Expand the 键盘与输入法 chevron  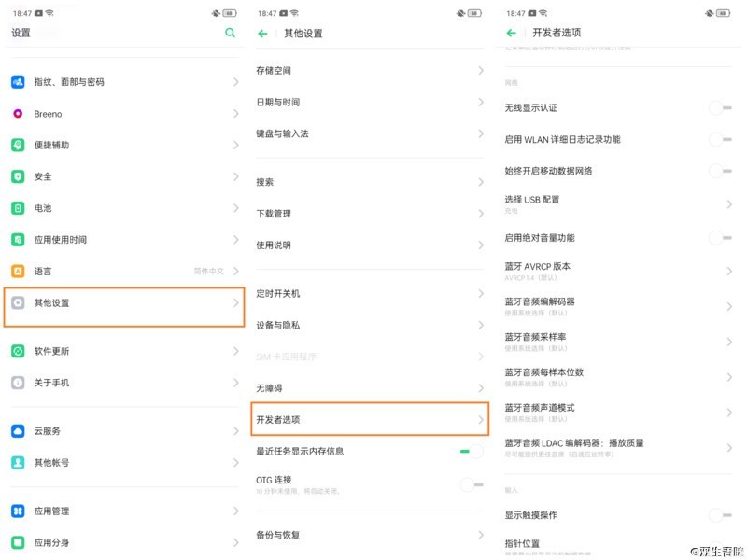point(481,133)
